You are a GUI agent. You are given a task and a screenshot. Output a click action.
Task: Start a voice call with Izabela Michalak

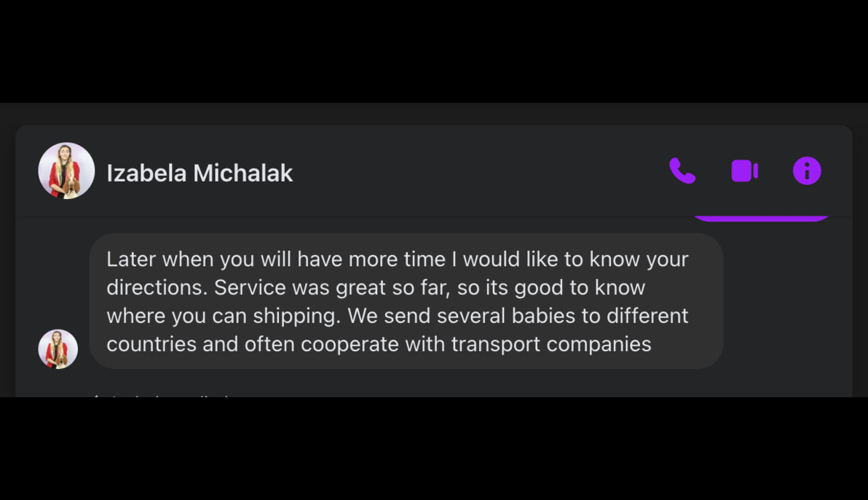coord(682,171)
